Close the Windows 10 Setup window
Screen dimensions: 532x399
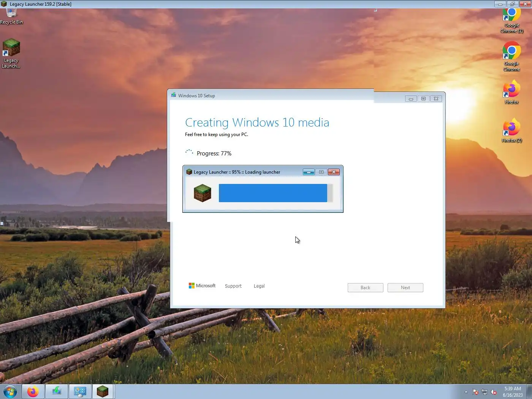pos(436,99)
